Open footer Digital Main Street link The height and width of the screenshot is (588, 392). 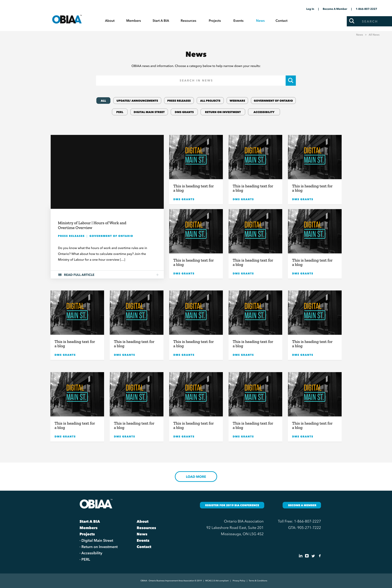pyautogui.click(x=97, y=540)
